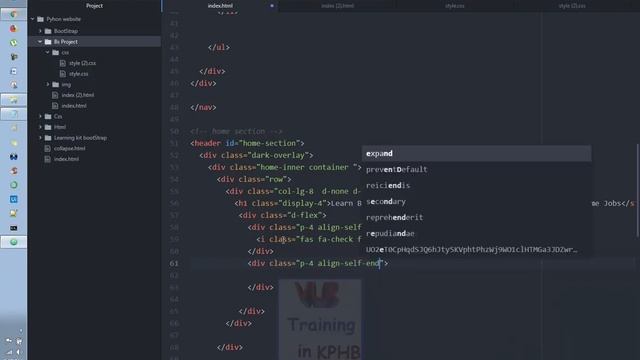The image size is (640, 360).
Task: Open index (2).html file icon in tree
Action: tap(55, 95)
